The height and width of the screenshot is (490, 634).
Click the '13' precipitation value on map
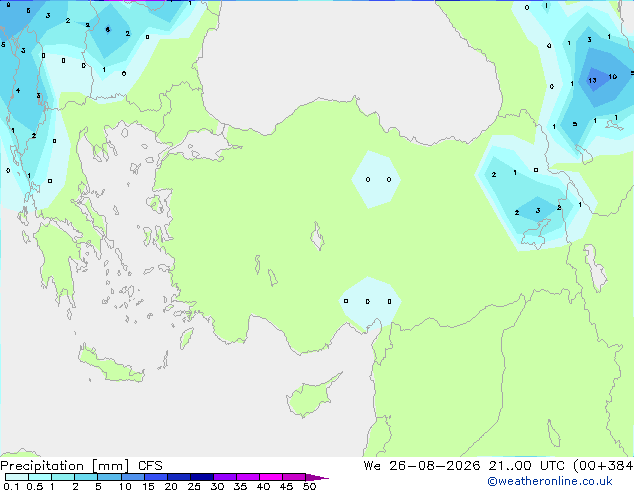(592, 80)
